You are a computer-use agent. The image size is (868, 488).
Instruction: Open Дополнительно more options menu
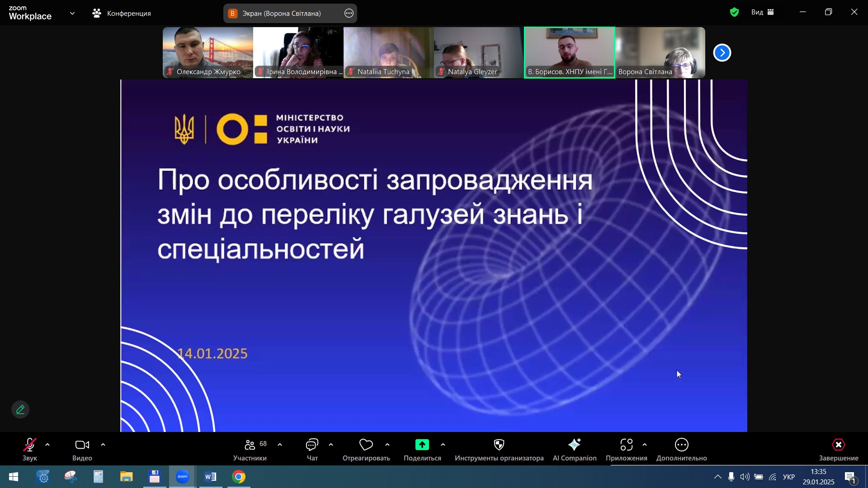click(682, 449)
